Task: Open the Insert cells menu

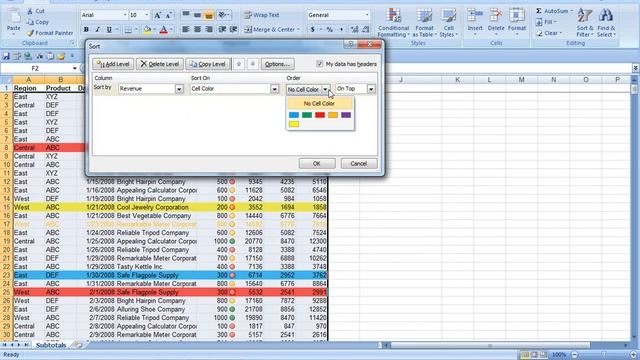Action: (475, 23)
